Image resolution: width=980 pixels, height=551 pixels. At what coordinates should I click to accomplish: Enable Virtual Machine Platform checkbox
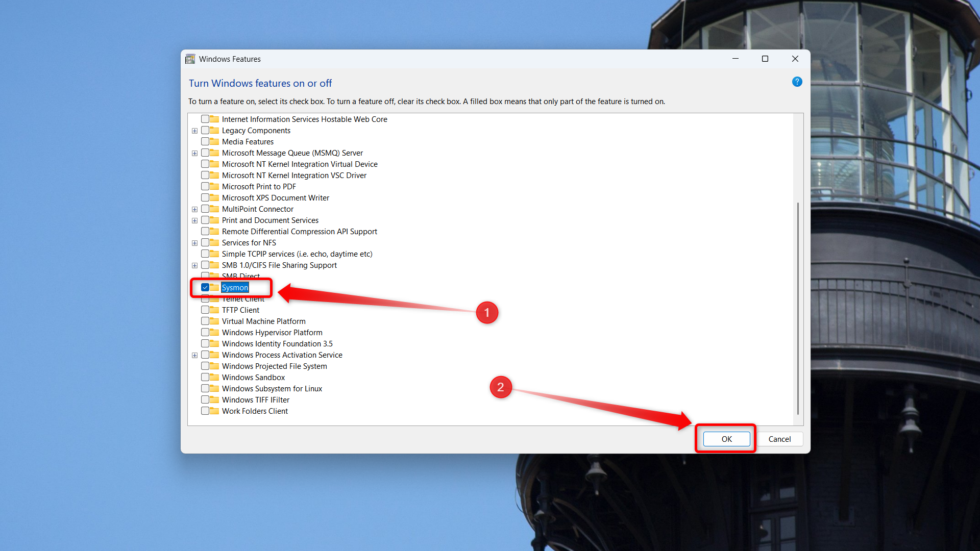(x=205, y=321)
